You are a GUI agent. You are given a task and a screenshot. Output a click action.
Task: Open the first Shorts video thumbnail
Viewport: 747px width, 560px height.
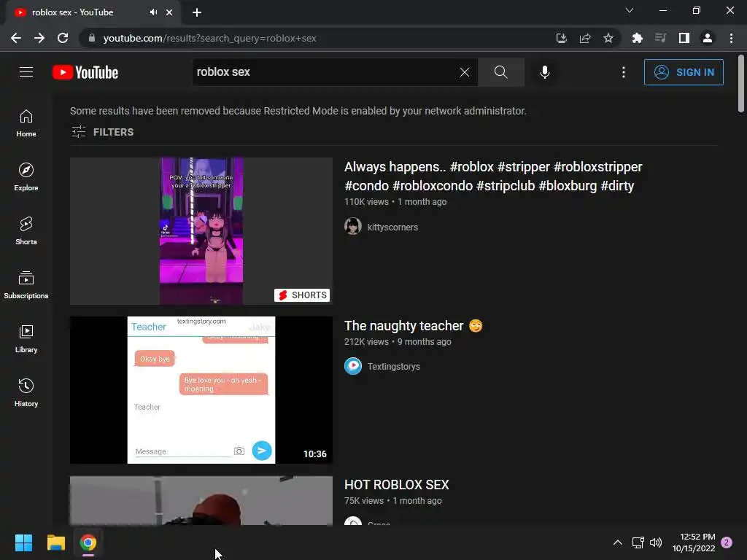coord(201,231)
